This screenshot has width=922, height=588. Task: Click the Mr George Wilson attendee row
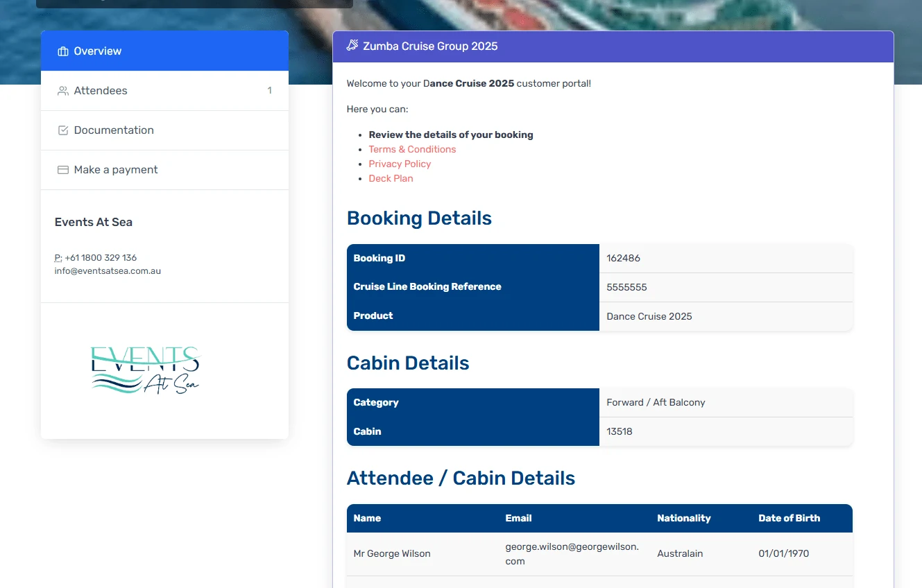pyautogui.click(x=392, y=553)
